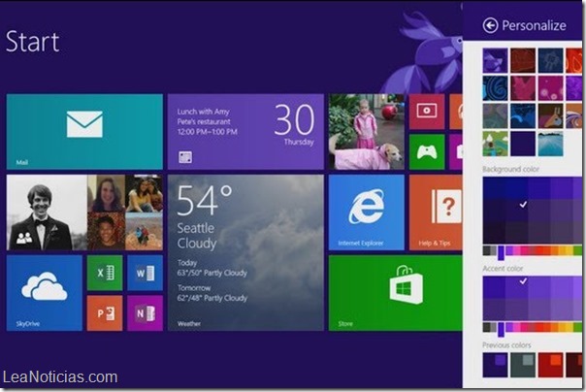Select the blue spiral pattern thumbnail
The image size is (586, 392).
[495, 88]
